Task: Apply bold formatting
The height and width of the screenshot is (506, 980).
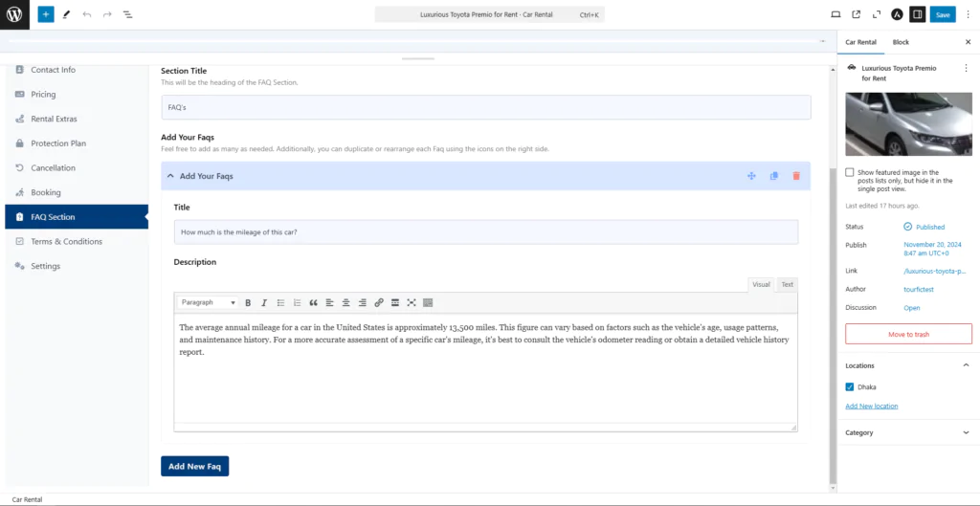Action: point(248,302)
